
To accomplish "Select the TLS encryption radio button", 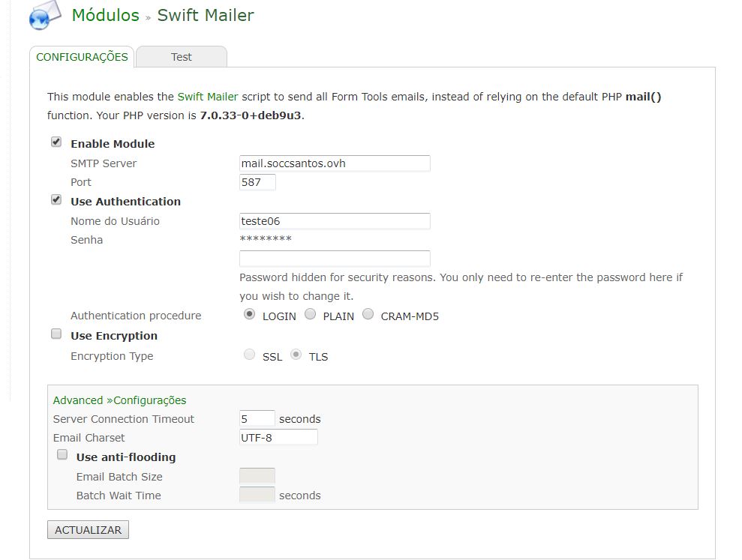I will [x=297, y=354].
